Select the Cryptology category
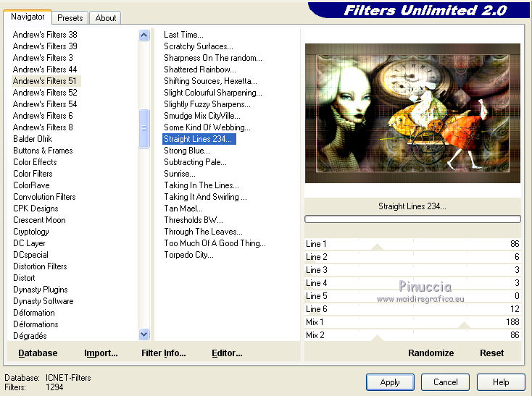Screen dimensions: 532x396 click(x=31, y=232)
